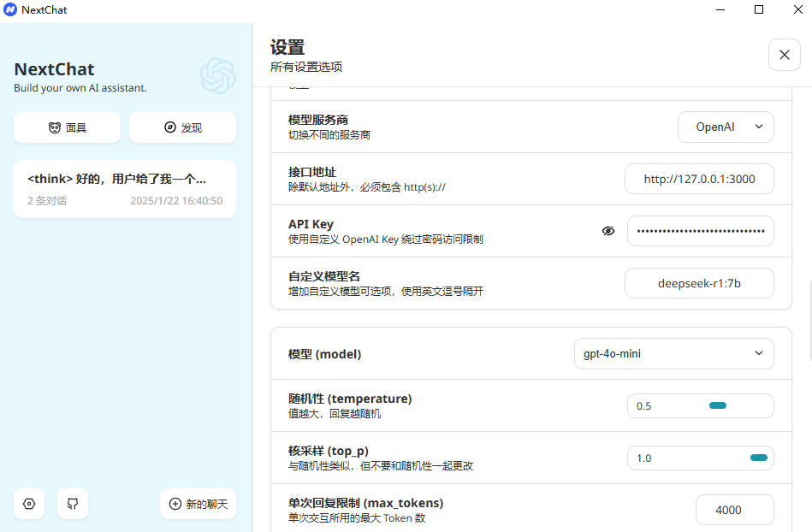This screenshot has width=812, height=532.
Task: Click the Build your own AI assistant. subtitle
Action: [x=80, y=88]
